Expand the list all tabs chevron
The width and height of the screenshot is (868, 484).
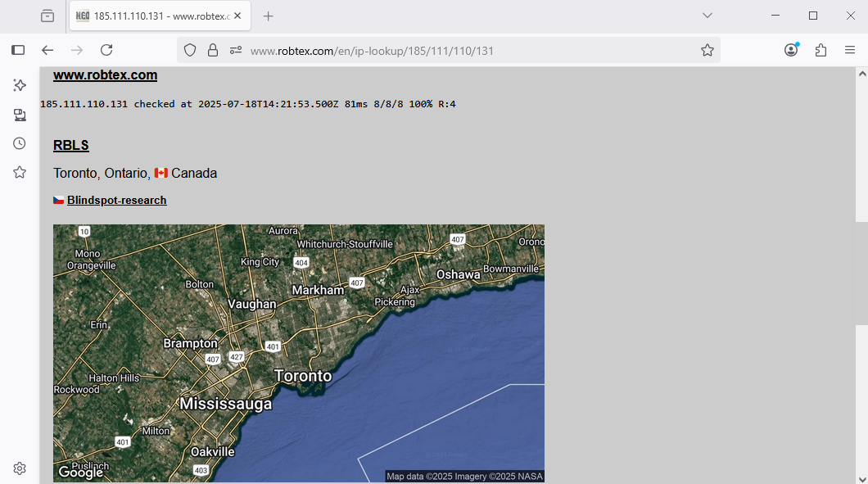(708, 16)
